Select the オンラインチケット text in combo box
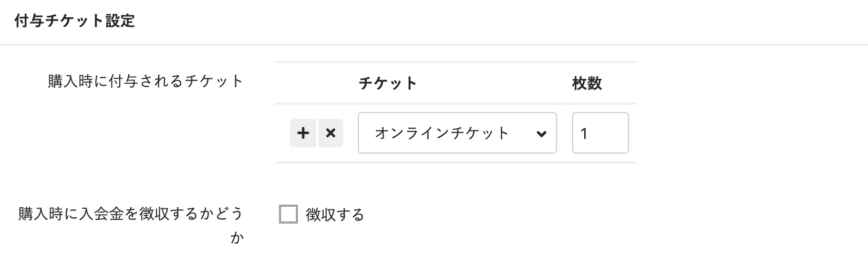 click(x=442, y=133)
